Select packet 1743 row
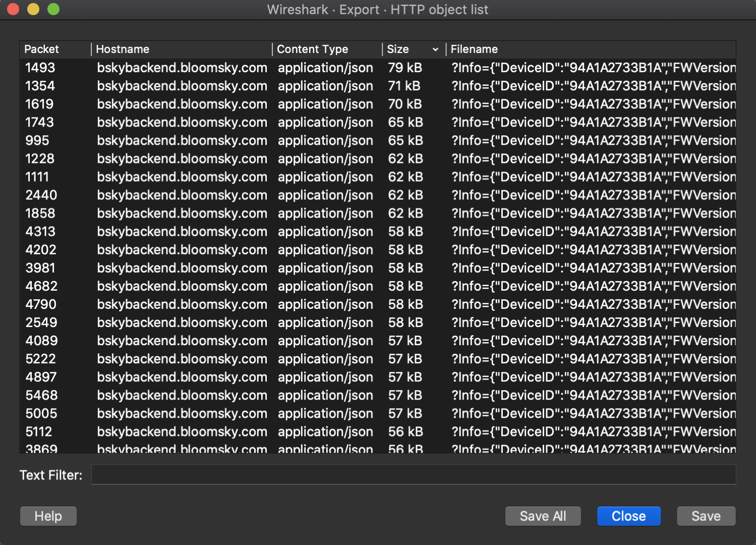Viewport: 756px width, 545px height. (378, 122)
